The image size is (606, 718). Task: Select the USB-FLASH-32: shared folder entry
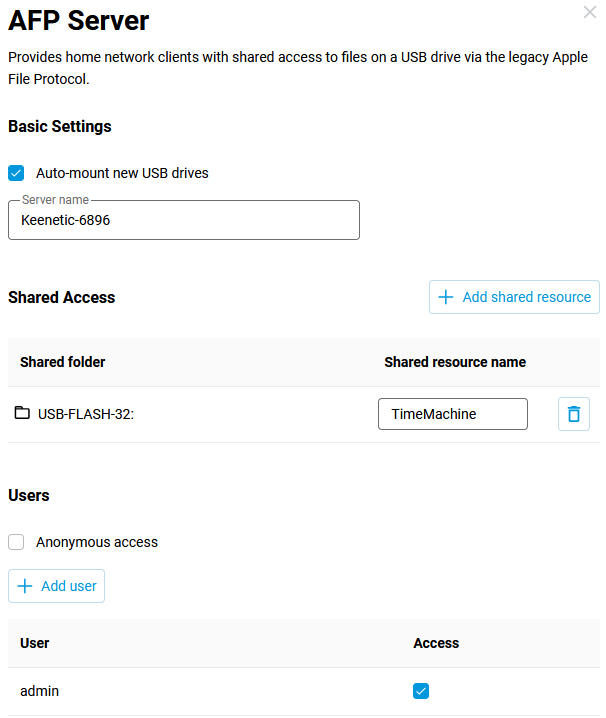(86, 414)
